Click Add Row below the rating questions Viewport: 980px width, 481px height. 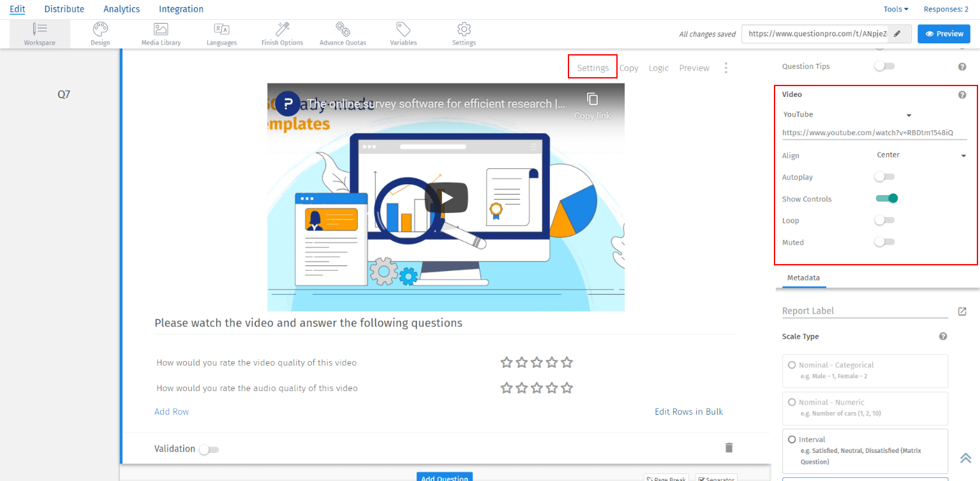click(x=171, y=411)
